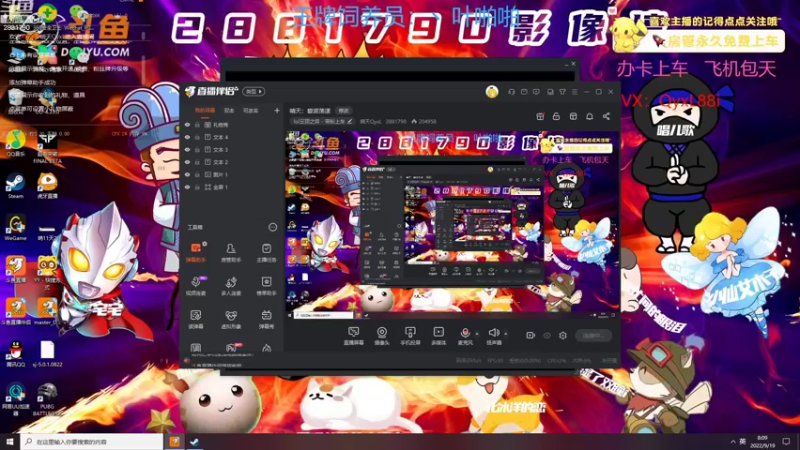This screenshot has width=800, height=450.
Task: Lock the 全屏 1 layer
Action: click(197, 187)
